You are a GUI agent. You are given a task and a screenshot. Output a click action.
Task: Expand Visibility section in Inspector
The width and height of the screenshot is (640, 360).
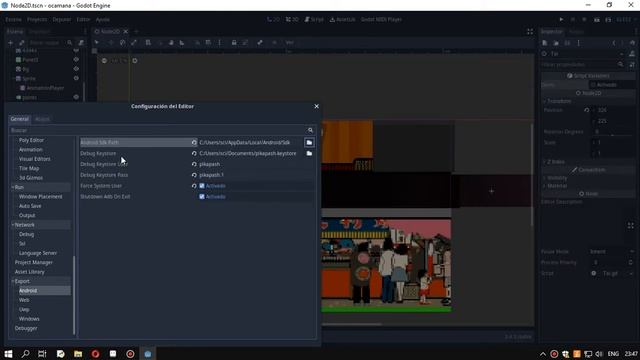(544, 178)
